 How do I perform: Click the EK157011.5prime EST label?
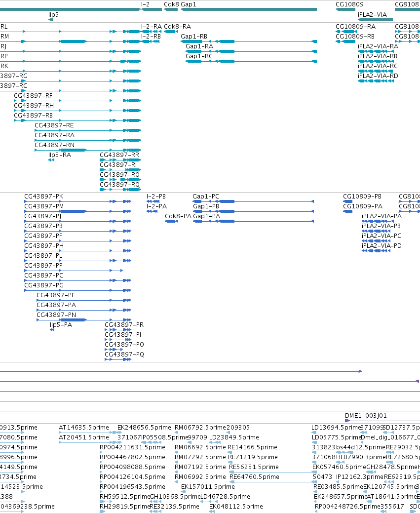208,486
